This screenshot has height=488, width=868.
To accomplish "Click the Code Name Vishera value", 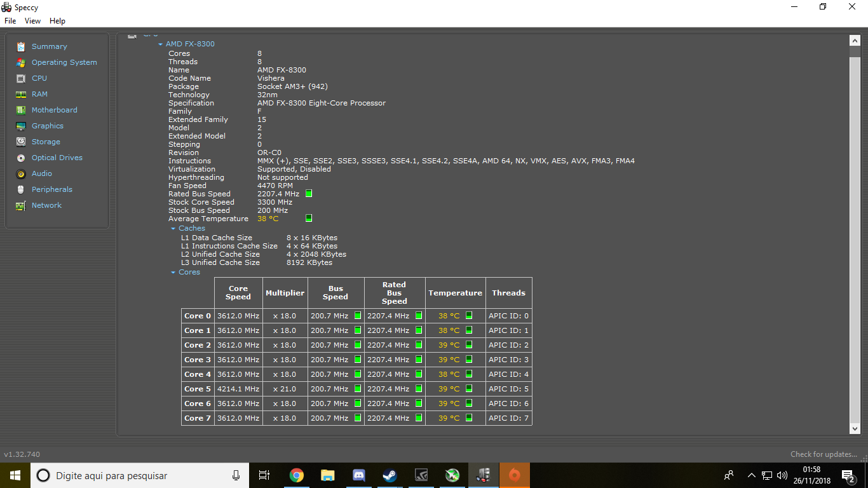I will 271,78.
